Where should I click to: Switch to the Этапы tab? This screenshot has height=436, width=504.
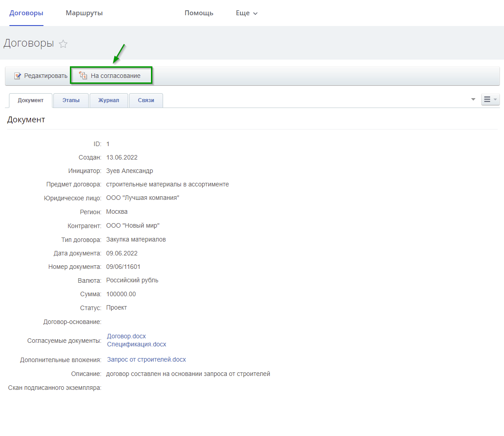click(71, 100)
